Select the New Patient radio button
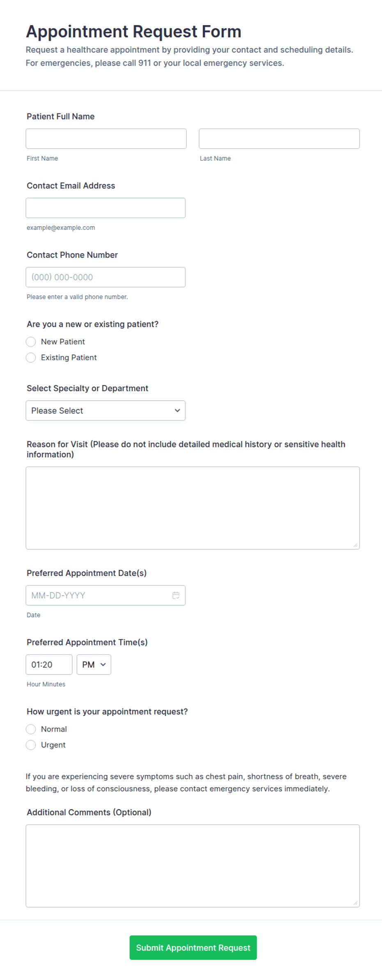The width and height of the screenshot is (382, 980). [x=31, y=342]
